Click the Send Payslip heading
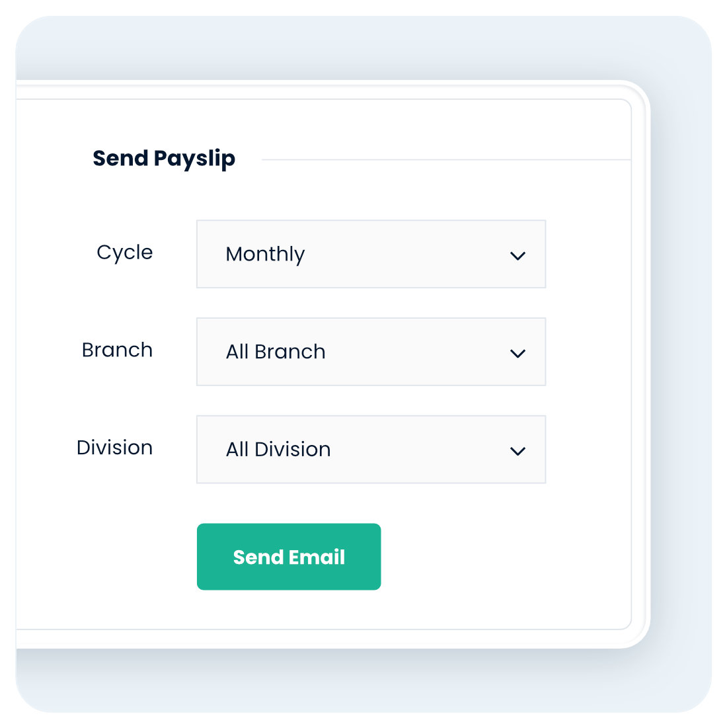727x728 pixels. pyautogui.click(x=164, y=159)
